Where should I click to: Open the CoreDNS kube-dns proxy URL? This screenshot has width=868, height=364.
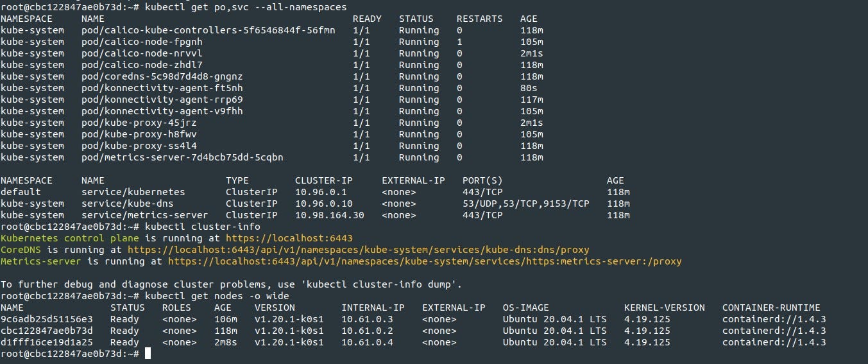click(x=358, y=250)
